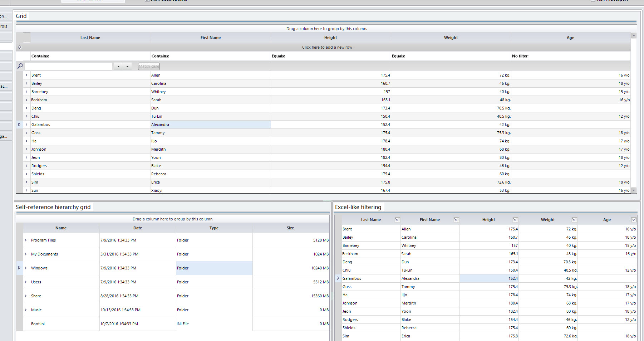Toggle the Match case option
Viewport: 644px width, 341px height.
coord(149,66)
